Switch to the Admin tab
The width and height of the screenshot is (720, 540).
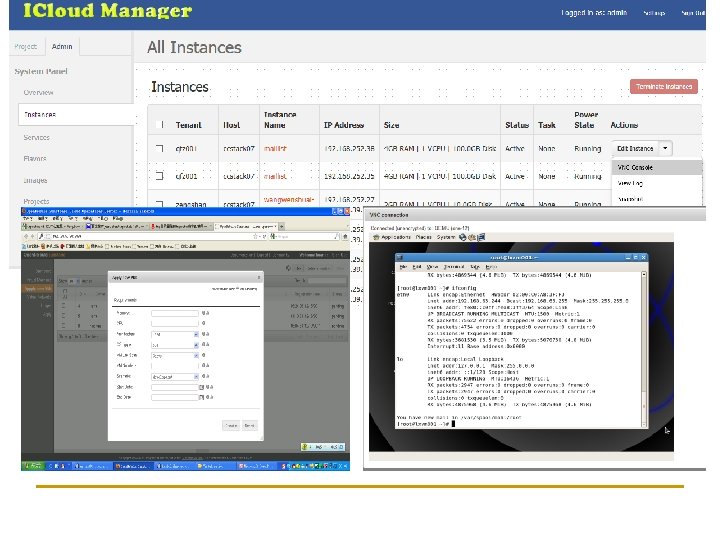[62, 46]
